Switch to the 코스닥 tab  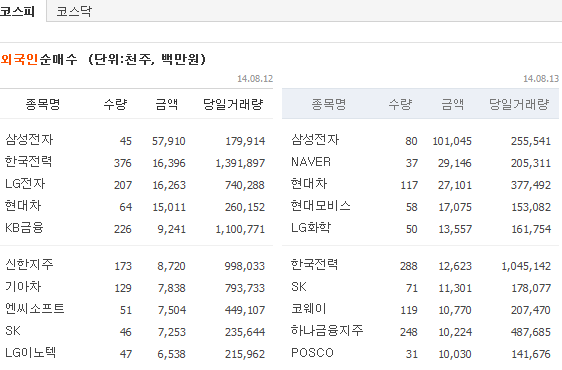(x=74, y=11)
